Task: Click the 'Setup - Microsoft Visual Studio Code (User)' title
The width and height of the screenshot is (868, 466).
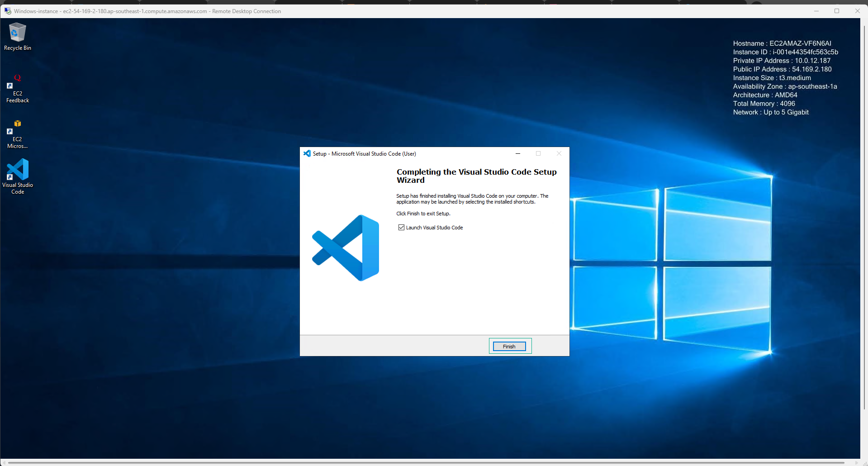Action: tap(365, 154)
